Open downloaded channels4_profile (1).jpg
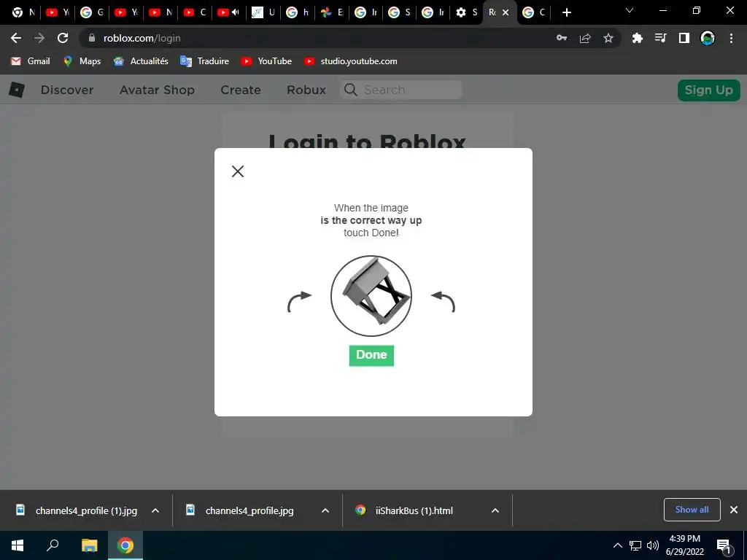 (76, 510)
